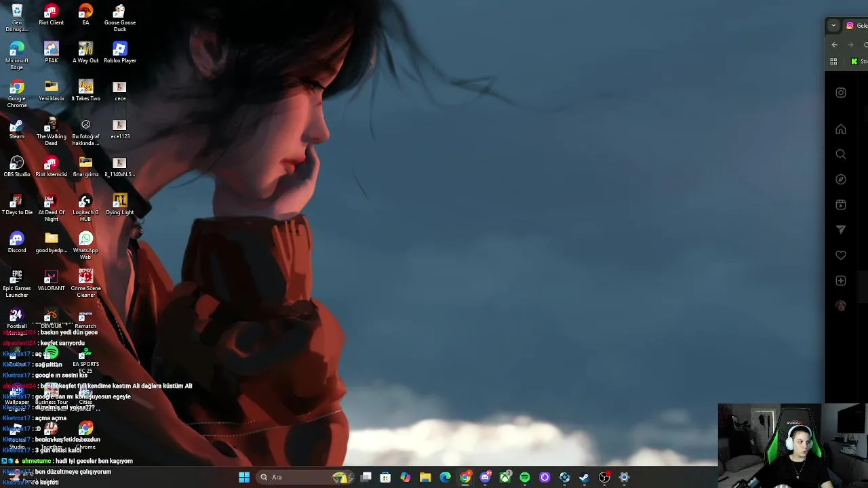Screen dimensions: 868x488
Task: Select the Geri Dönüşüm recycle bin icon
Action: coord(17,18)
